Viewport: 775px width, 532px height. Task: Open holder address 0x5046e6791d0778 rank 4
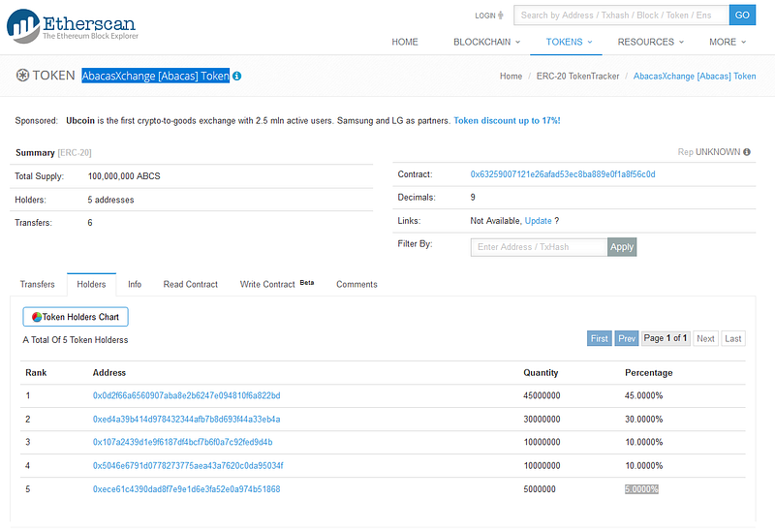[188, 466]
